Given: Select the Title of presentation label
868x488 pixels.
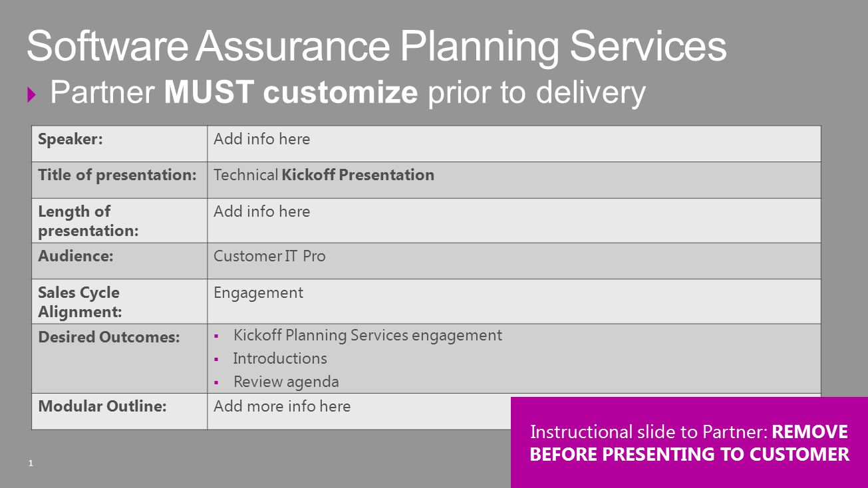Looking at the screenshot, I should tap(117, 175).
